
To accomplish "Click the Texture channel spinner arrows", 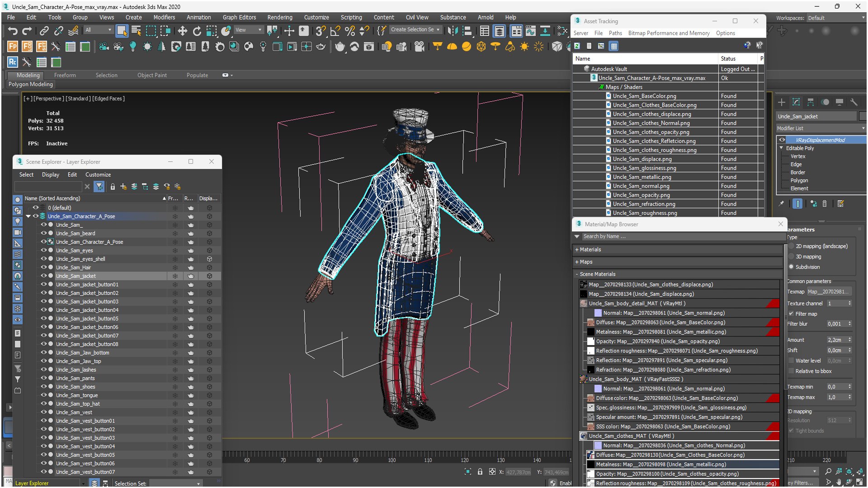I will pos(849,303).
